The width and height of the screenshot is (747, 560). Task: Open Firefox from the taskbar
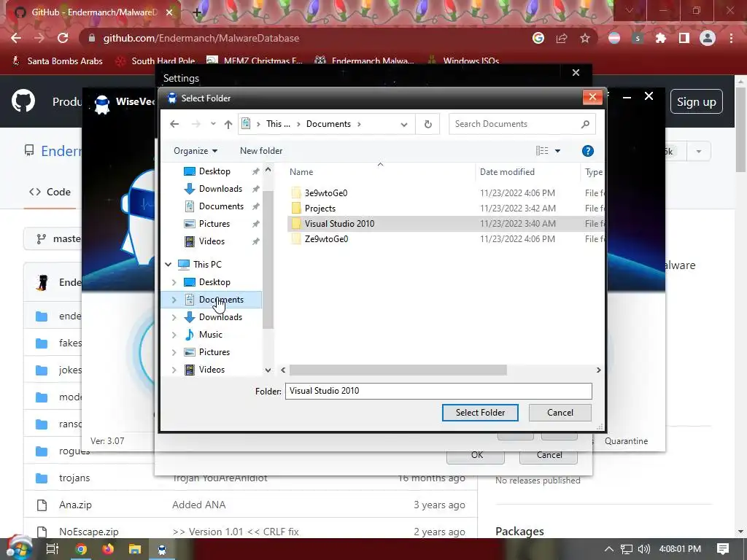(x=108, y=550)
